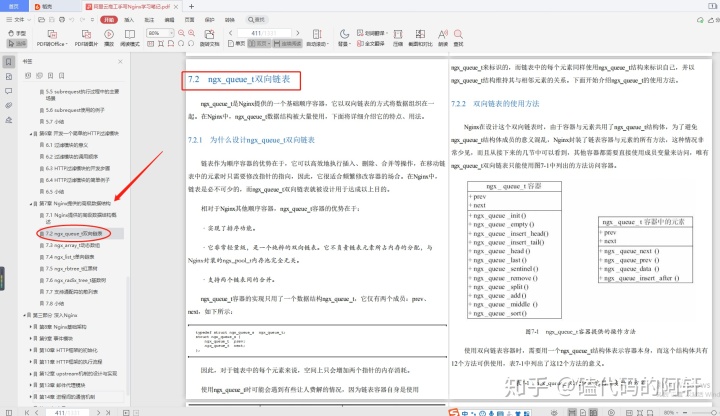The image size is (720, 416).
Task: Expand chapter 10 HTTP框架 bookmark
Action: click(31, 350)
